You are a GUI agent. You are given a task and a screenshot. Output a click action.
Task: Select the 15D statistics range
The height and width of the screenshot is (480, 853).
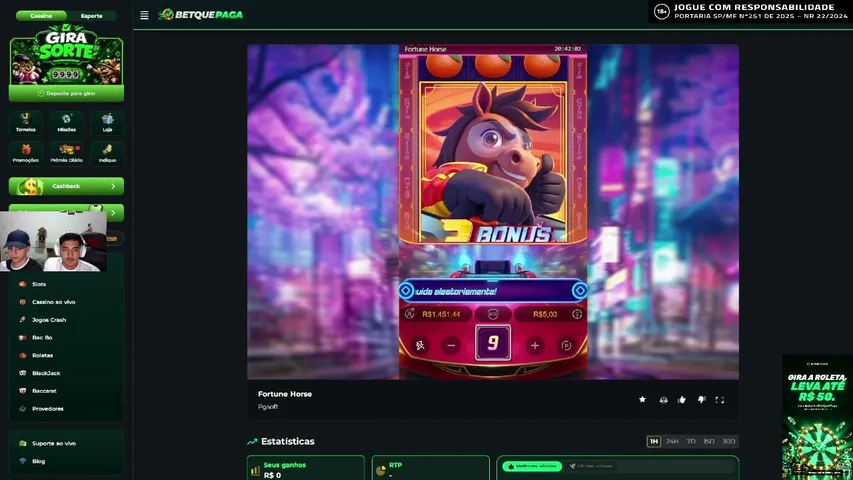coord(709,441)
